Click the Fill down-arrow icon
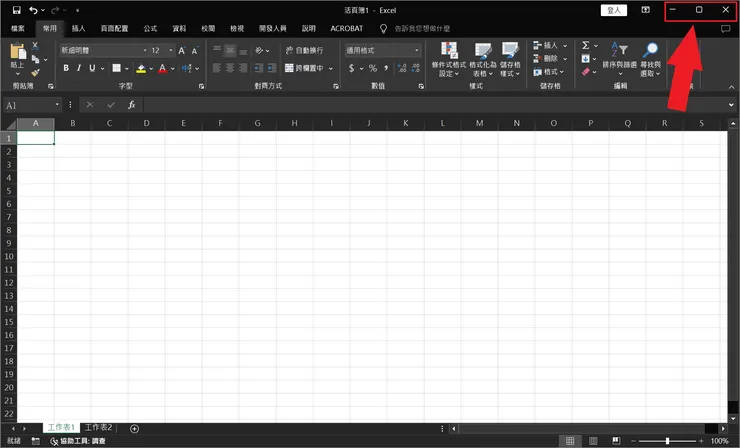 tap(586, 59)
